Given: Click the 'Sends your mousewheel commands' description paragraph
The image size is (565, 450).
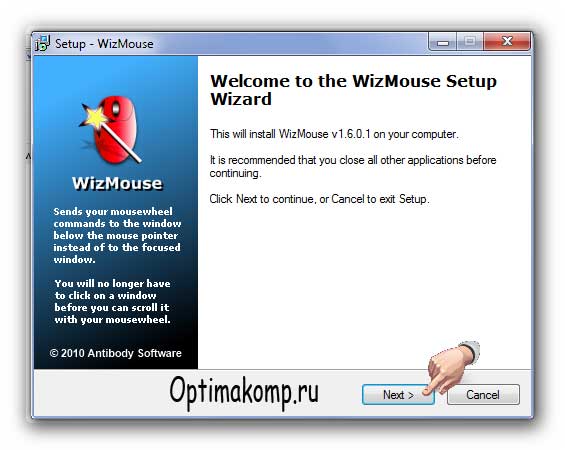Looking at the screenshot, I should [x=117, y=235].
